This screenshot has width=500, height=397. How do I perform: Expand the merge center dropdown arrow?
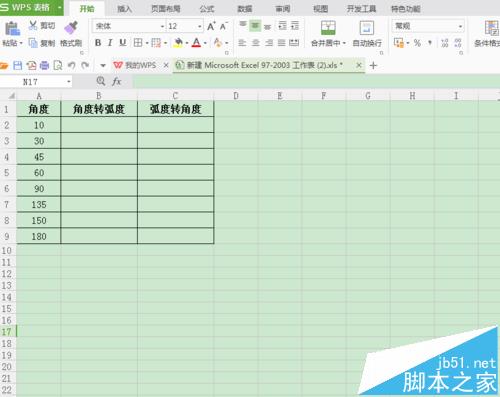344,43
